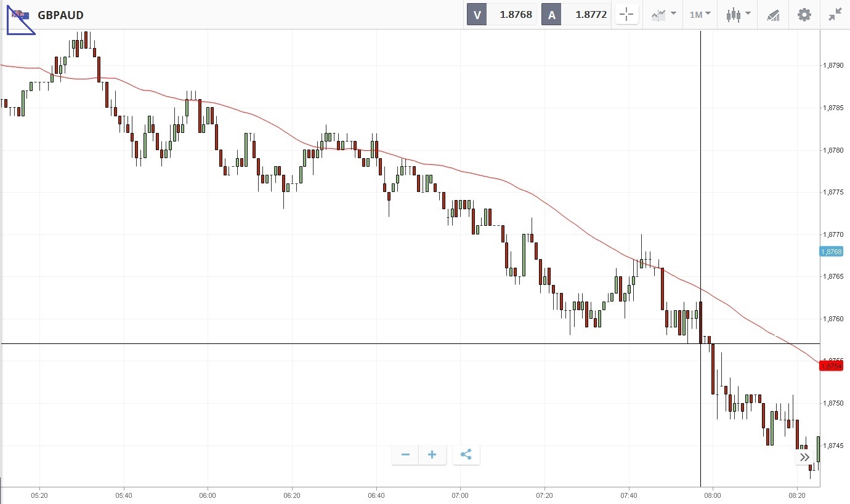Open the drawing tools pencil icon
This screenshot has width=850, height=504.
pyautogui.click(x=773, y=15)
